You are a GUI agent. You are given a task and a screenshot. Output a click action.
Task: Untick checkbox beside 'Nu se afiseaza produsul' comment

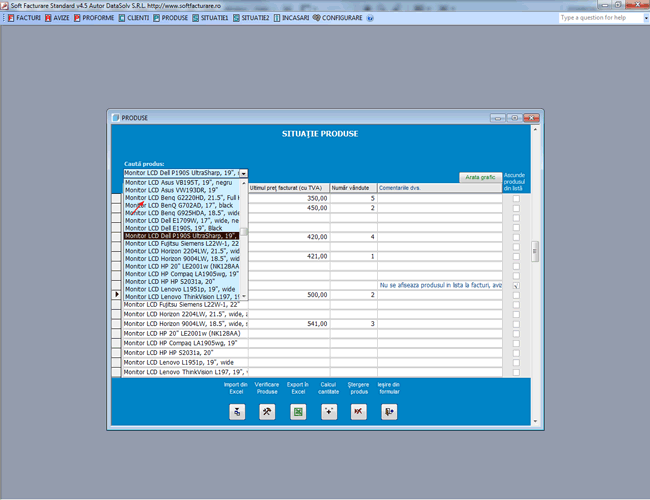[x=516, y=286]
